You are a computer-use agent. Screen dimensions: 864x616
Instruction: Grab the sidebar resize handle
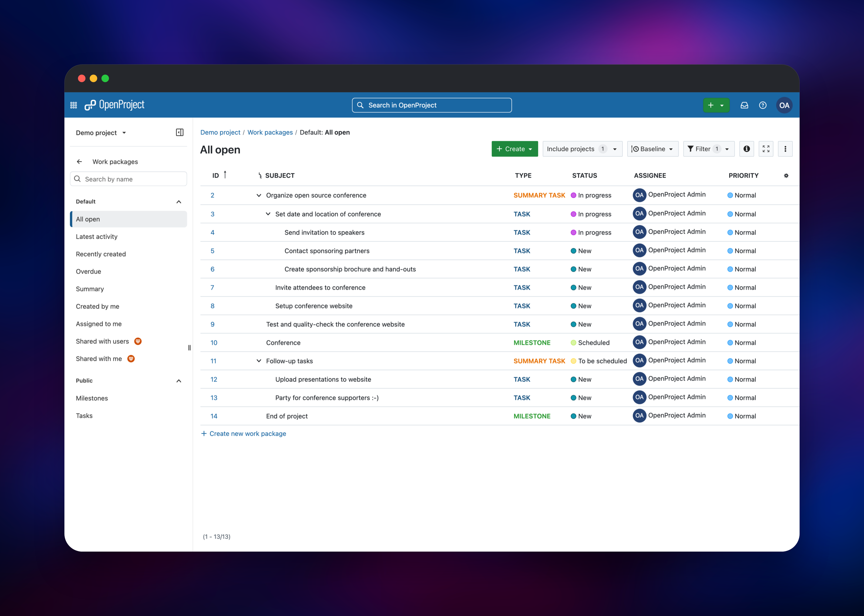point(189,348)
